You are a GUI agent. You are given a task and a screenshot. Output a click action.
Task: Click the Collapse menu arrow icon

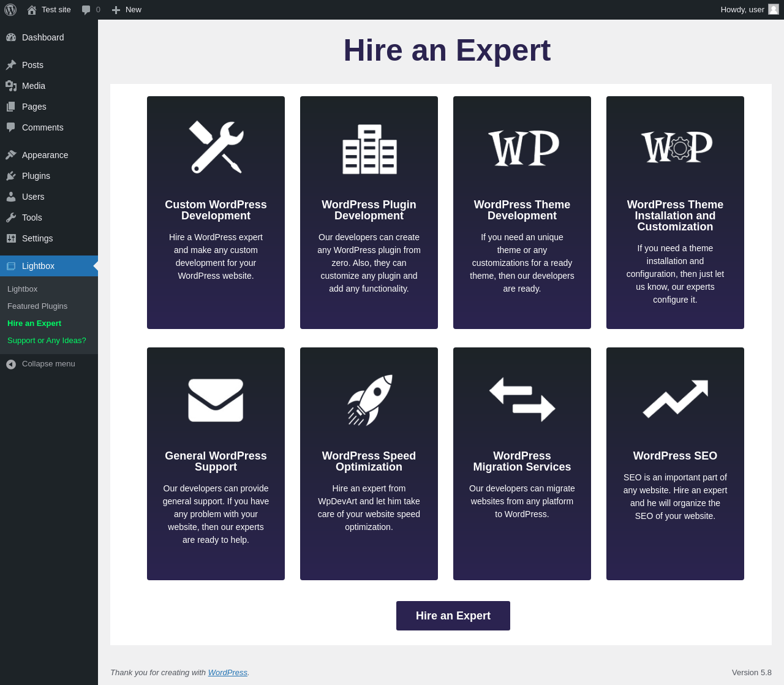pos(11,364)
